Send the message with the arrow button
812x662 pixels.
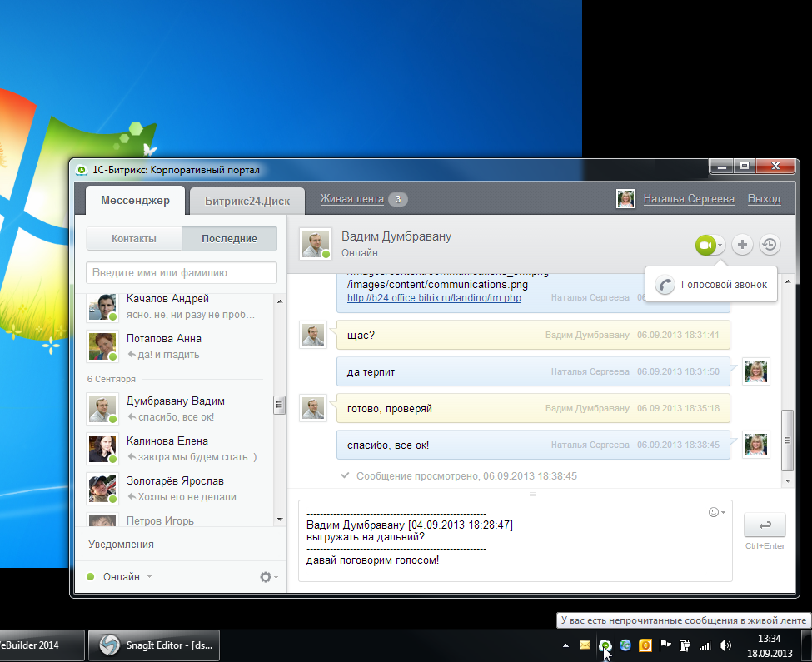[x=765, y=525]
